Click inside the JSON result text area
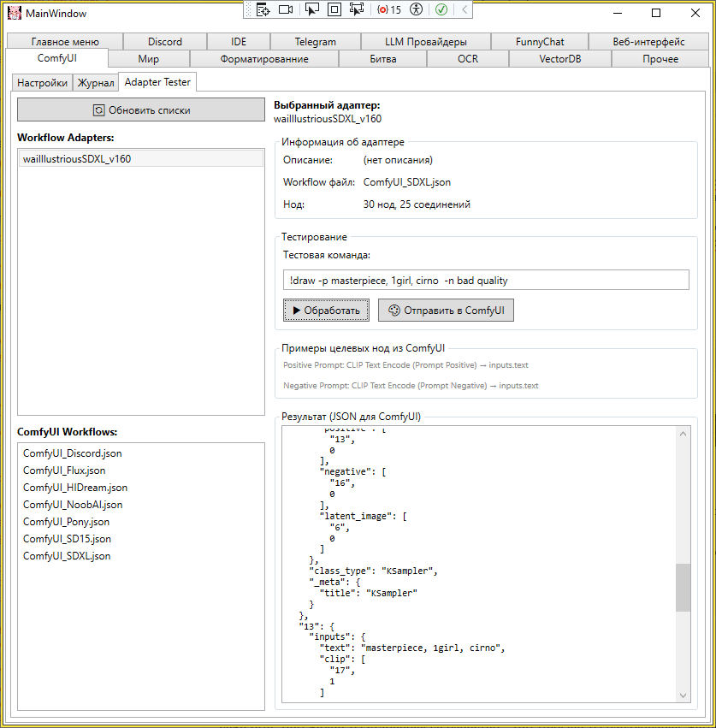716x728 pixels. point(478,564)
